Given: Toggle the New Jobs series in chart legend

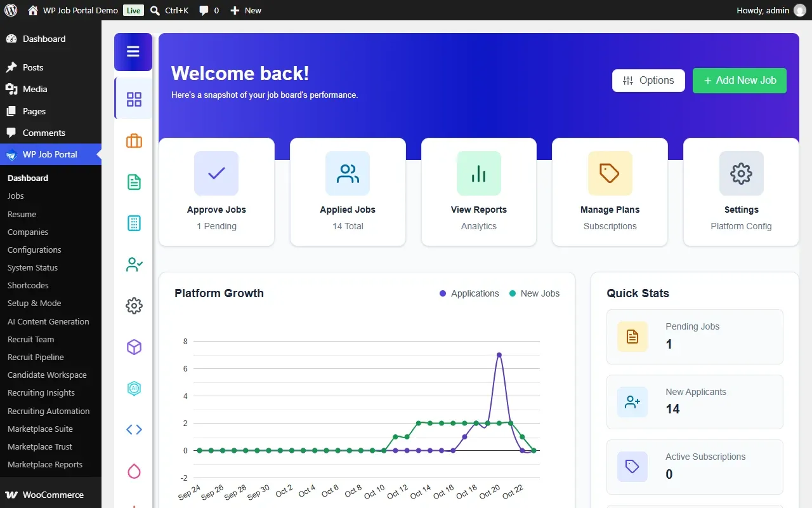Looking at the screenshot, I should [534, 293].
